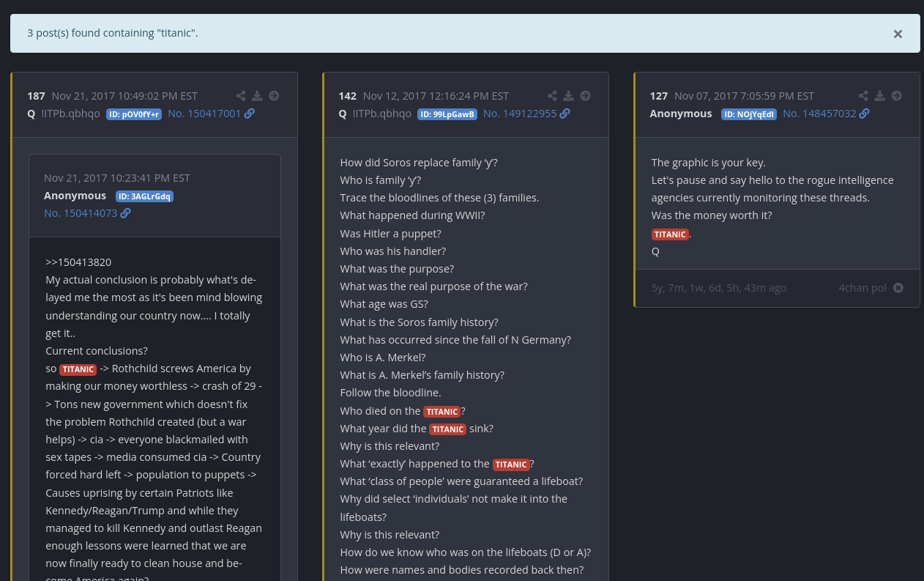Go to post 142 arrow icon

click(x=585, y=96)
